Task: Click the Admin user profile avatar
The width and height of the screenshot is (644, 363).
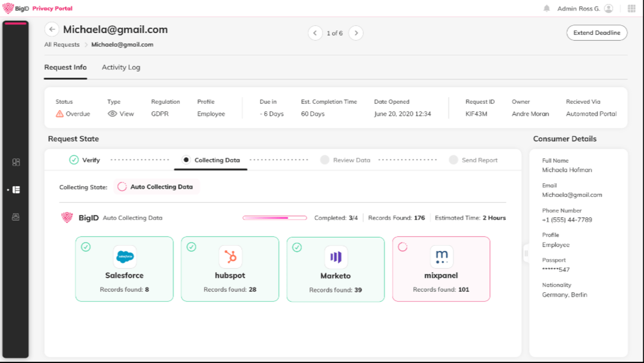Action: pyautogui.click(x=608, y=9)
